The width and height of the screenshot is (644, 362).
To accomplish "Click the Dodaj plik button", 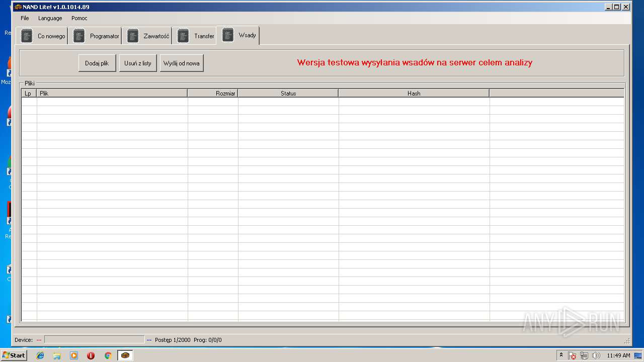I will [97, 63].
